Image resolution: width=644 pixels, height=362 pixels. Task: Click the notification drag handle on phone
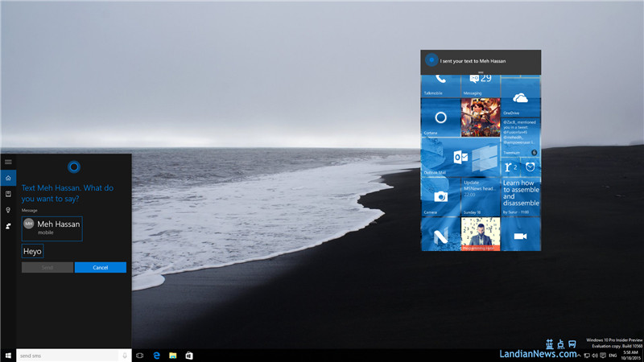pyautogui.click(x=481, y=72)
